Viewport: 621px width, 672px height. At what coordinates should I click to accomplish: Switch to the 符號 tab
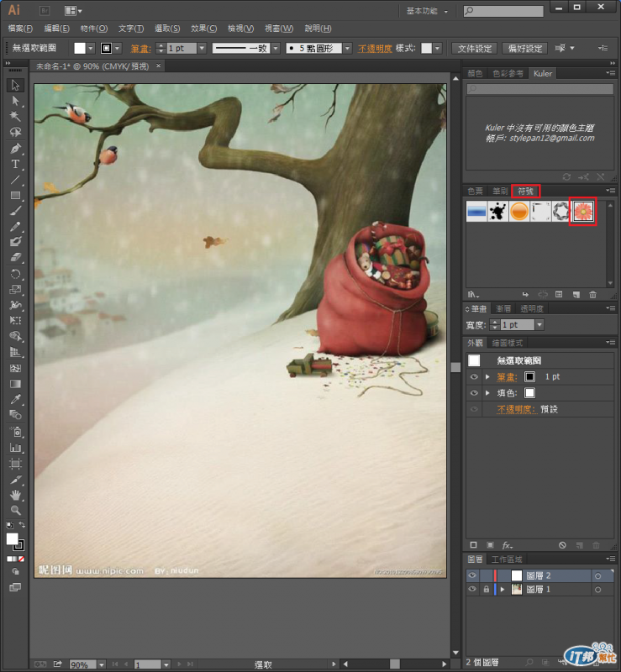tap(525, 192)
